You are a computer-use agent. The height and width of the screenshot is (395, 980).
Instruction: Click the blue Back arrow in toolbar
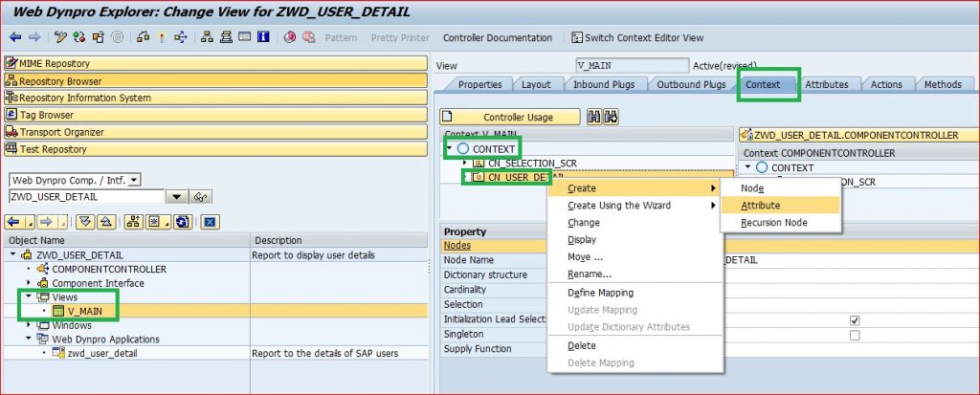(x=15, y=37)
